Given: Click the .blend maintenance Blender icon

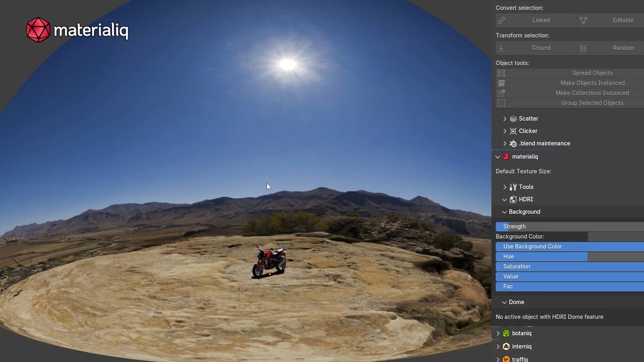Looking at the screenshot, I should 513,143.
